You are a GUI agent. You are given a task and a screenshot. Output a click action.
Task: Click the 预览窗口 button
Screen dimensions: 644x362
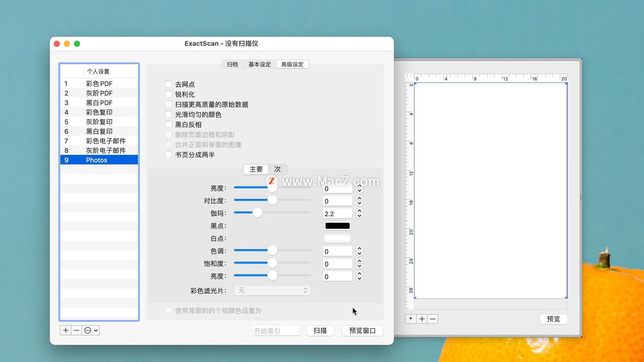363,331
